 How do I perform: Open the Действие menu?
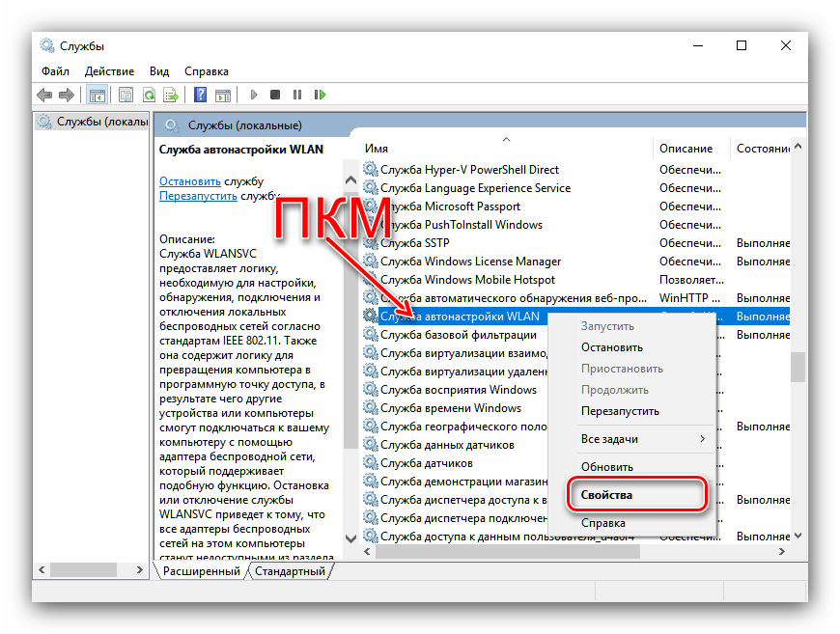click(x=109, y=71)
